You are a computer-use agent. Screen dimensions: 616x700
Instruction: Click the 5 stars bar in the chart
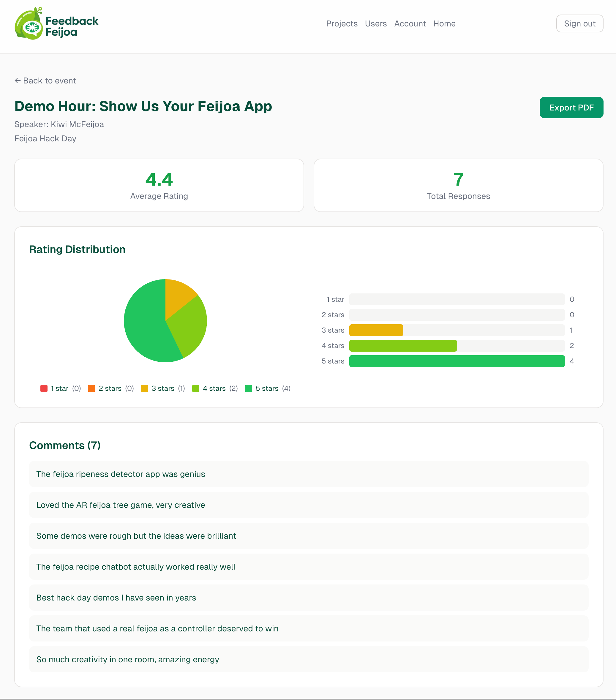457,361
